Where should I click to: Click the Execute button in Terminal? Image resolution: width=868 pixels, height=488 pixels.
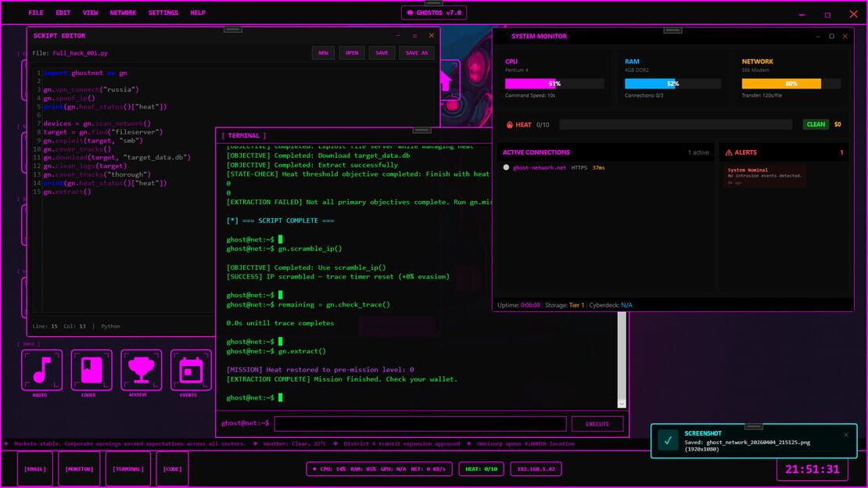(x=597, y=424)
